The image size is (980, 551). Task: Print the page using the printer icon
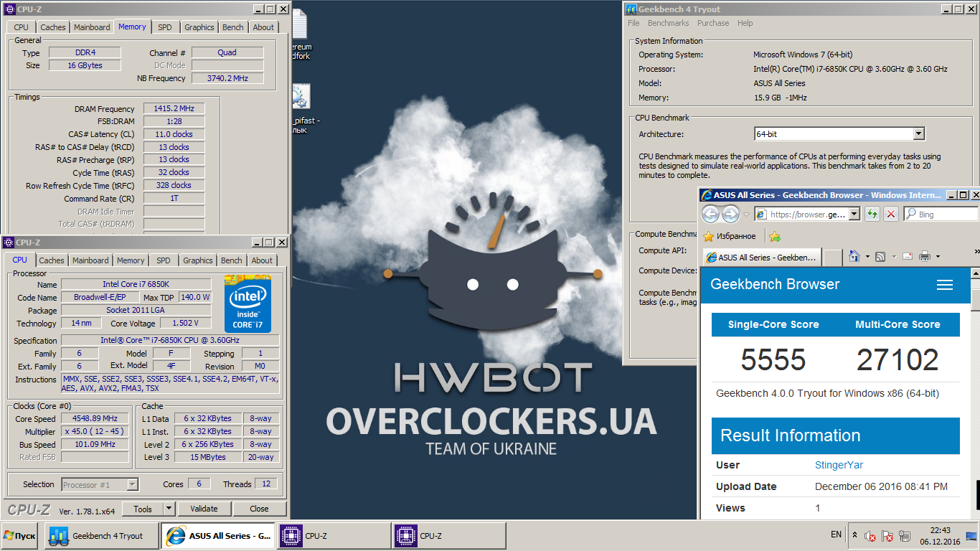(925, 256)
